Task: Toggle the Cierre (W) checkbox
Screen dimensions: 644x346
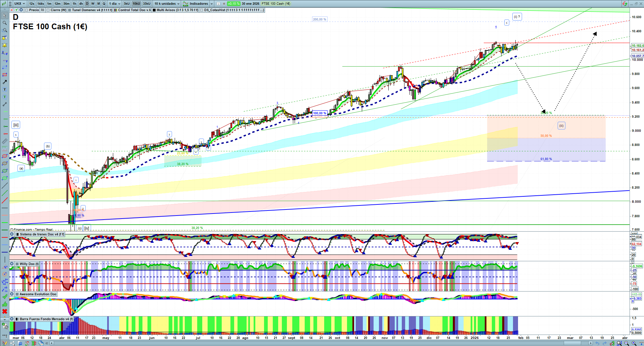Action: (48, 10)
